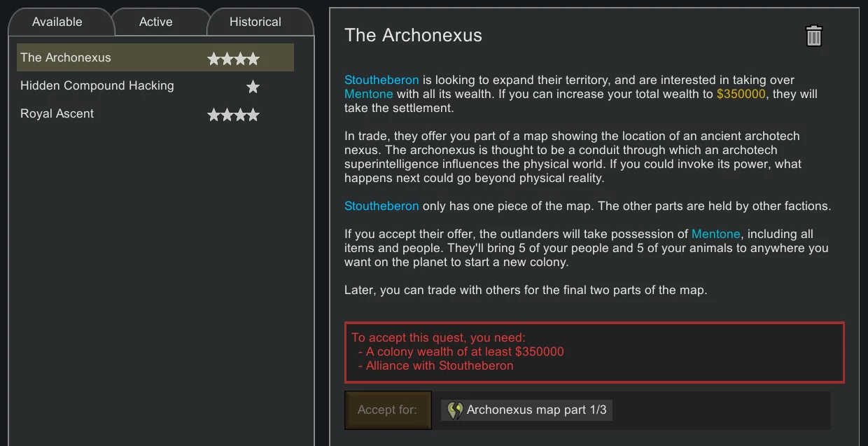Click the star rating beside Royal Ascent
This screenshot has width=868, height=446.
[233, 115]
